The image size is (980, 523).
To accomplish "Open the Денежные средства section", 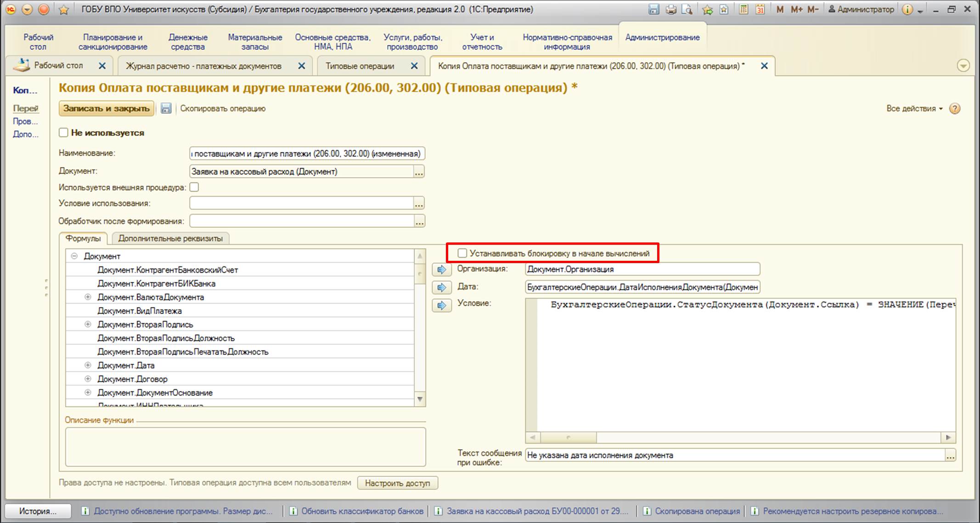I will [188, 42].
